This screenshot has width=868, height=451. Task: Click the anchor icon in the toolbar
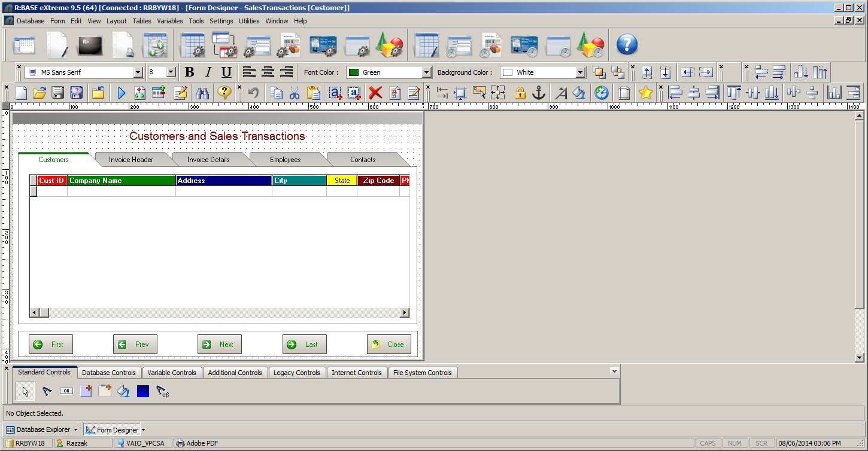539,93
